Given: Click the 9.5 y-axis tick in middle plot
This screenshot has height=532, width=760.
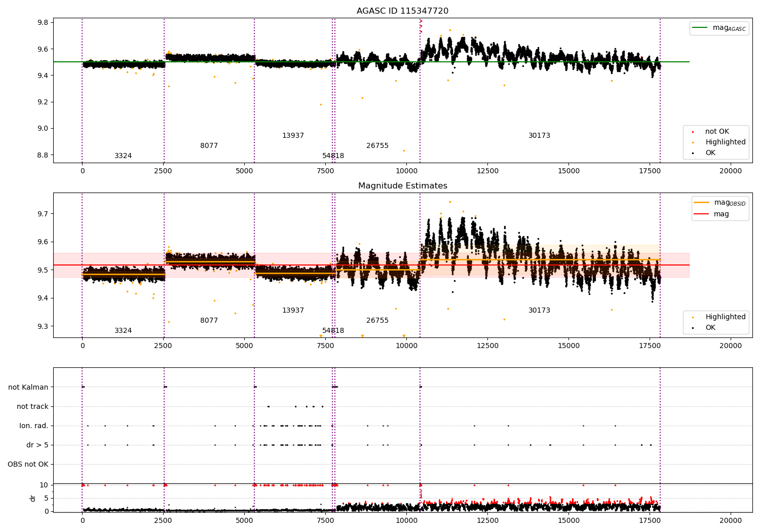Looking at the screenshot, I should (x=42, y=270).
